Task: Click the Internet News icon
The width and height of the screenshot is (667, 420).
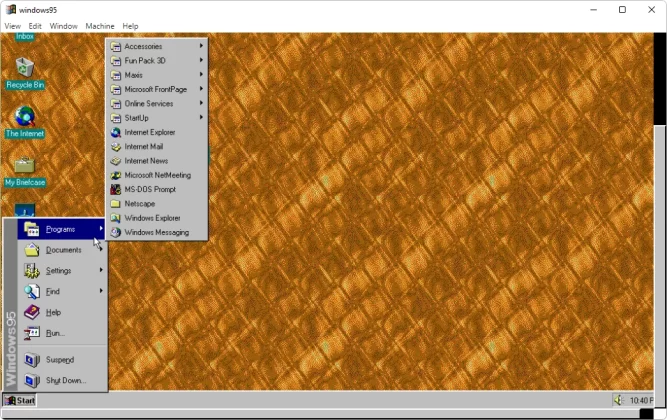Action: point(116,161)
